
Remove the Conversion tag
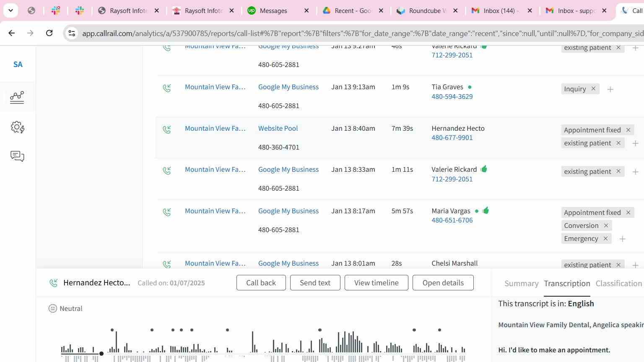click(x=606, y=225)
